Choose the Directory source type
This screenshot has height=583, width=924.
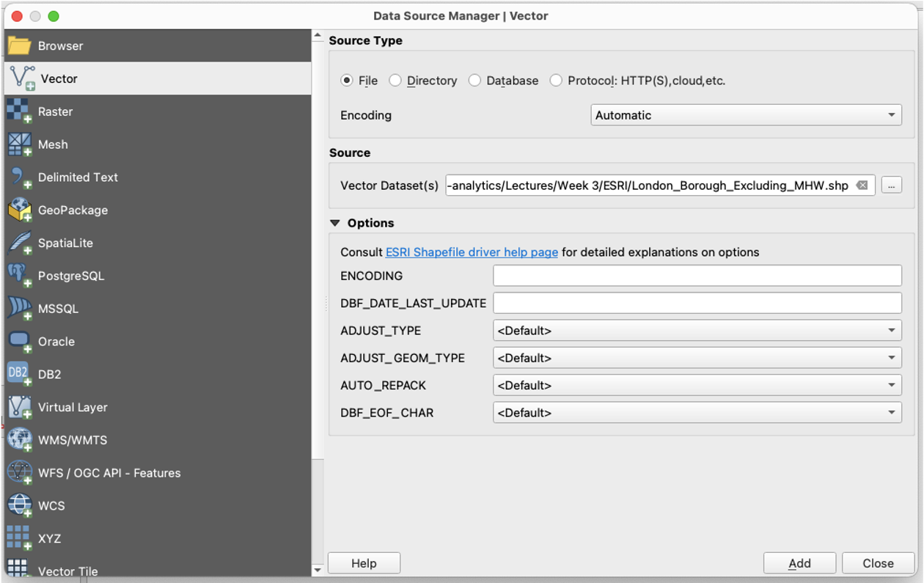(x=395, y=81)
